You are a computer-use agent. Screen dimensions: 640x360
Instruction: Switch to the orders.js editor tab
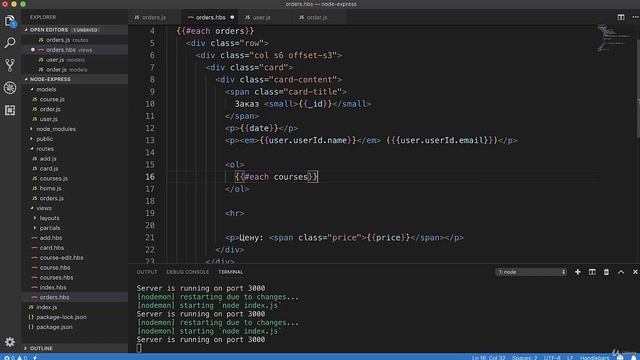tap(155, 18)
